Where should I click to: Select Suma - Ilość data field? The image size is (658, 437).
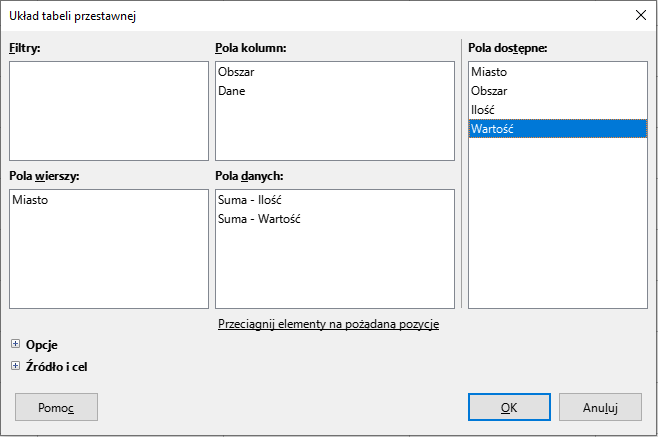[x=250, y=200]
